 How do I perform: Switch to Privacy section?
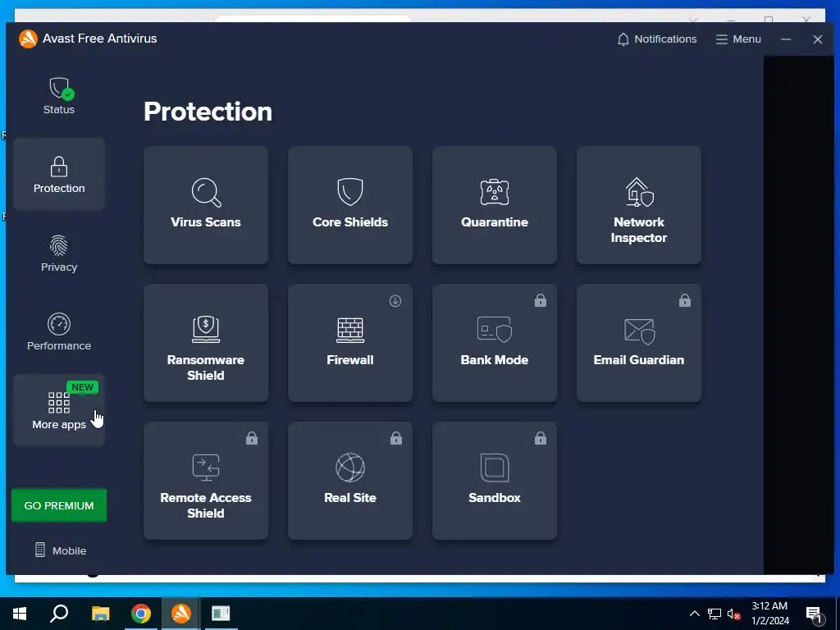(x=59, y=253)
